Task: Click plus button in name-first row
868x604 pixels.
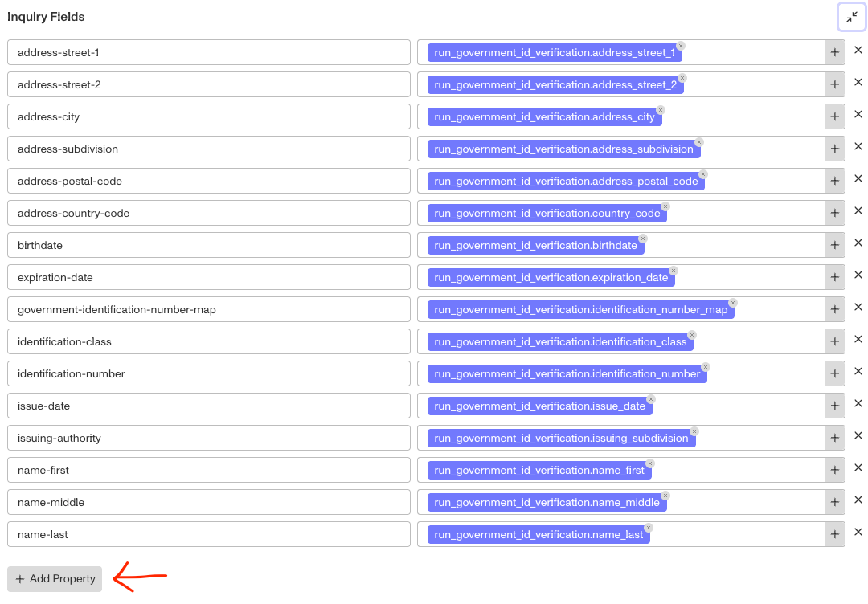Action: [x=835, y=470]
